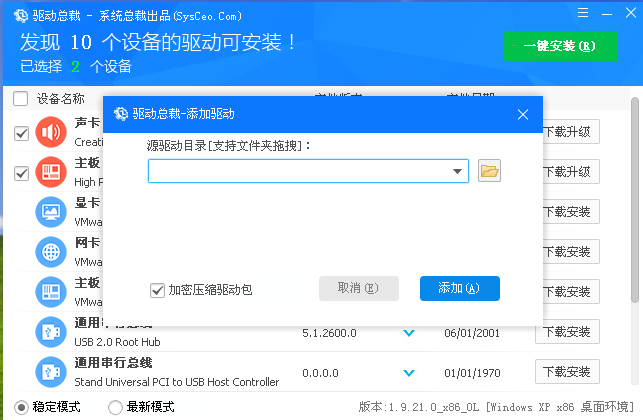This screenshot has height=420, width=643.
Task: Close the add-driver dialog
Action: 523,114
